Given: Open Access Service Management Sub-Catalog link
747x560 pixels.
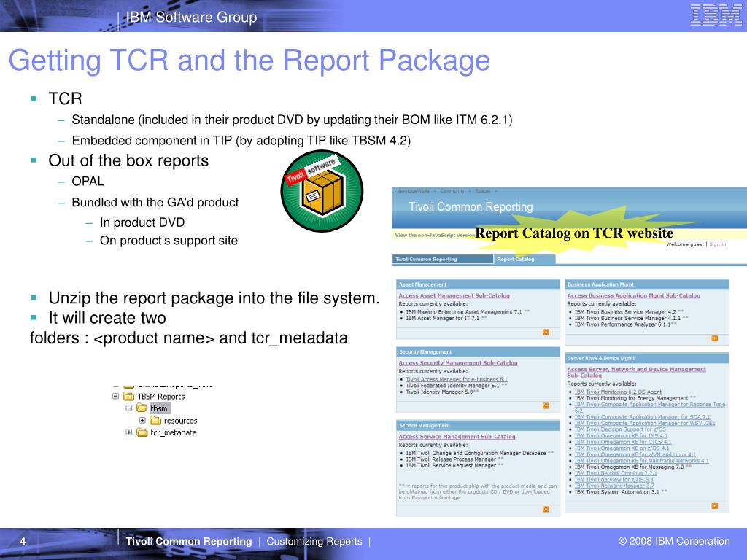Looking at the screenshot, I should click(x=457, y=437).
